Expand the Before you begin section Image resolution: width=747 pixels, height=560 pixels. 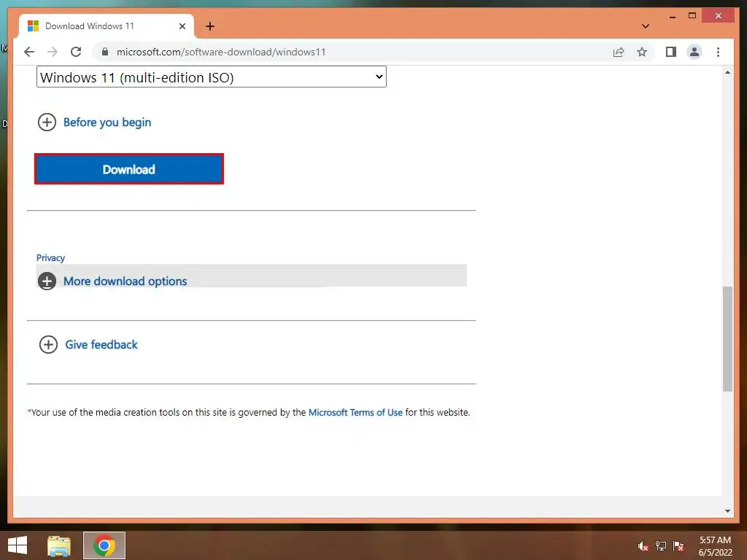[x=107, y=122]
